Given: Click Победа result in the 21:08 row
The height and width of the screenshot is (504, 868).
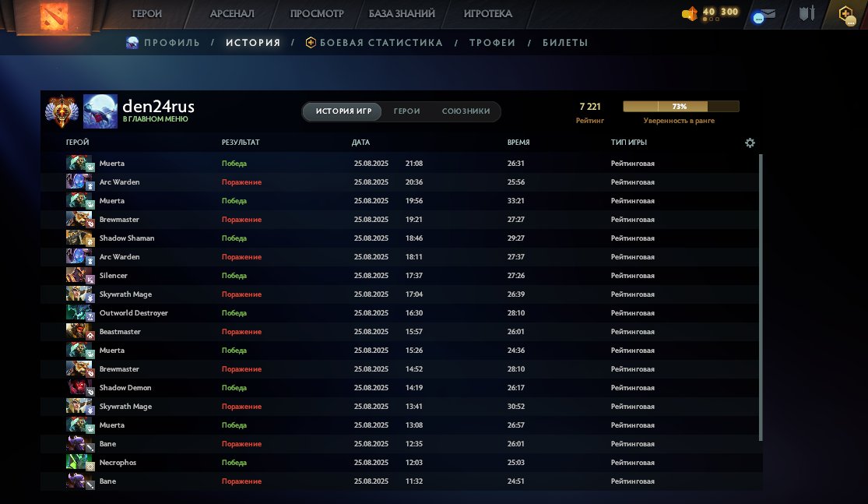Looking at the screenshot, I should click(x=234, y=164).
